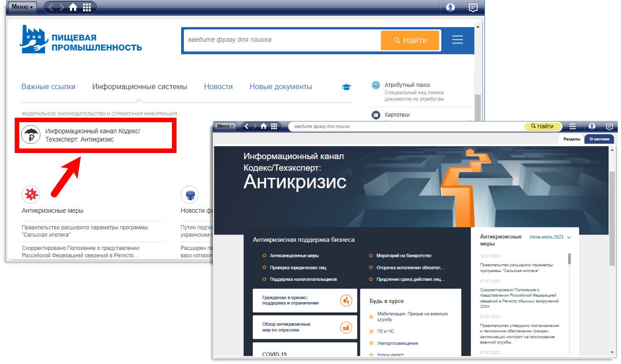
Task: Open Гражданам в кризис card
Action: point(305,301)
